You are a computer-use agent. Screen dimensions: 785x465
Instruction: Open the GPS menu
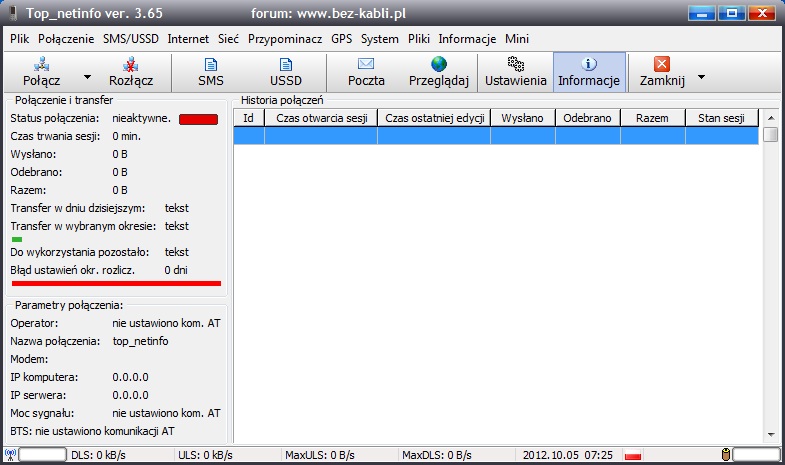click(341, 39)
